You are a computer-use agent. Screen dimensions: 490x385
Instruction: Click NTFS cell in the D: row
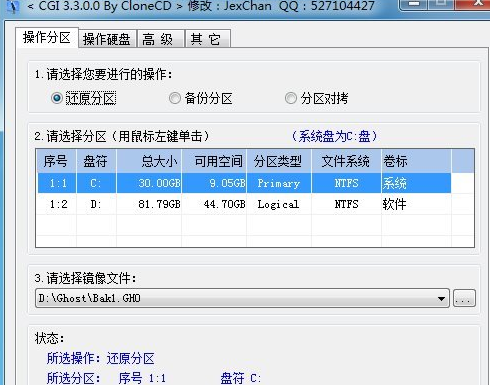click(x=346, y=204)
